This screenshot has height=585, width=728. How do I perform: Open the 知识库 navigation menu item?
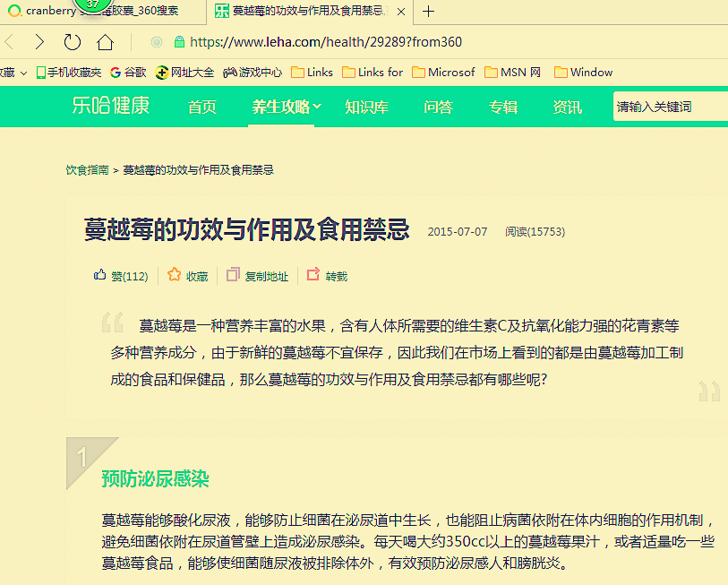pos(366,107)
